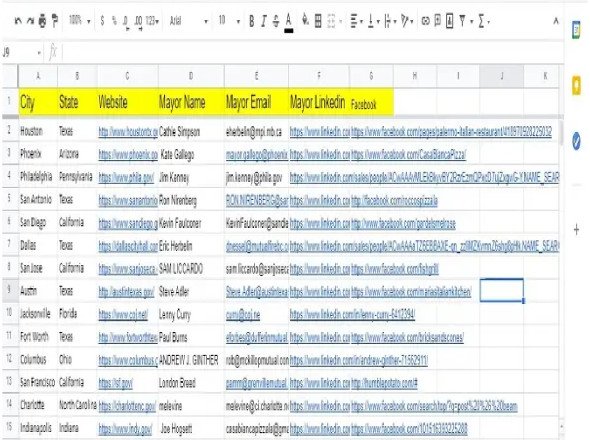
Task: Expand the zoom percentage dropdown
Action: tap(80, 21)
